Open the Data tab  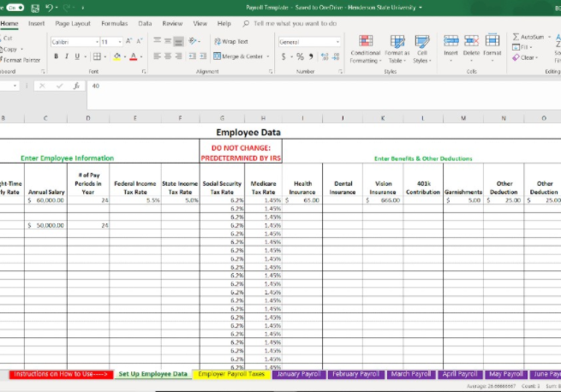(x=145, y=23)
